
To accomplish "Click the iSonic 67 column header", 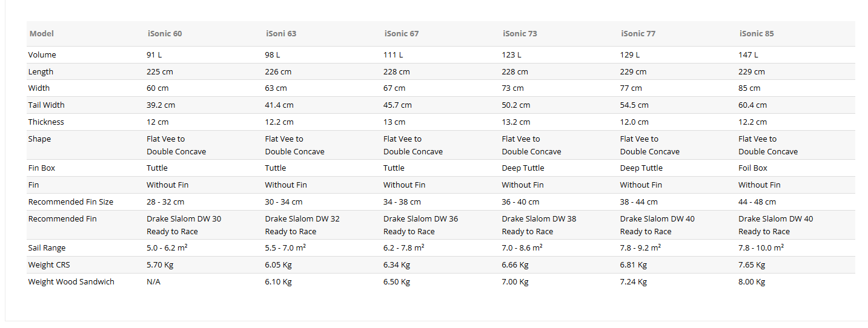I will click(x=401, y=34).
